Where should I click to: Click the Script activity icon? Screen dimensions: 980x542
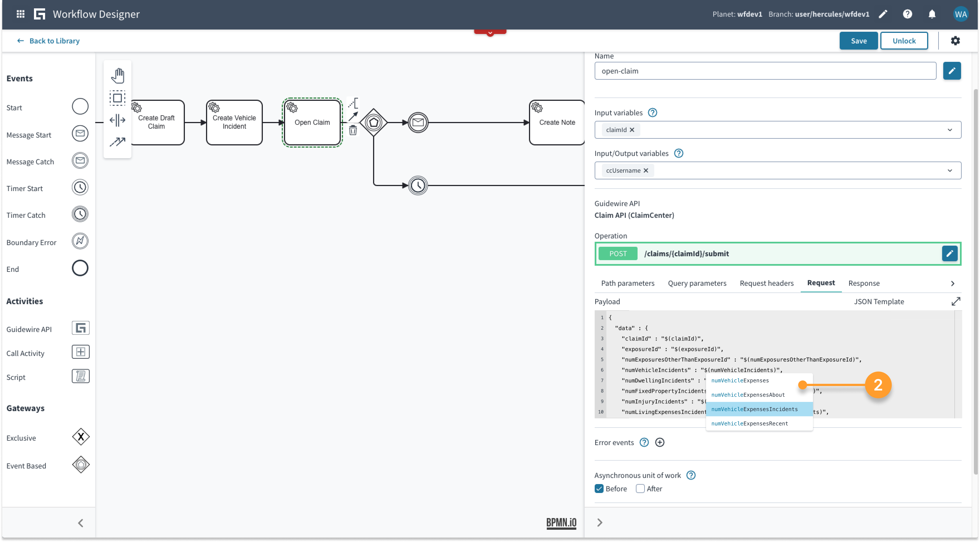[x=80, y=377]
